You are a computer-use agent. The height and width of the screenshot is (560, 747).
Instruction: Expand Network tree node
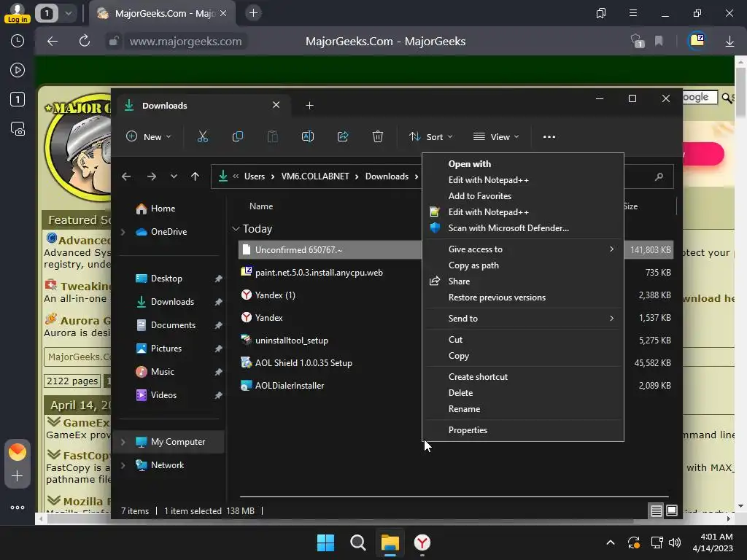click(x=123, y=465)
